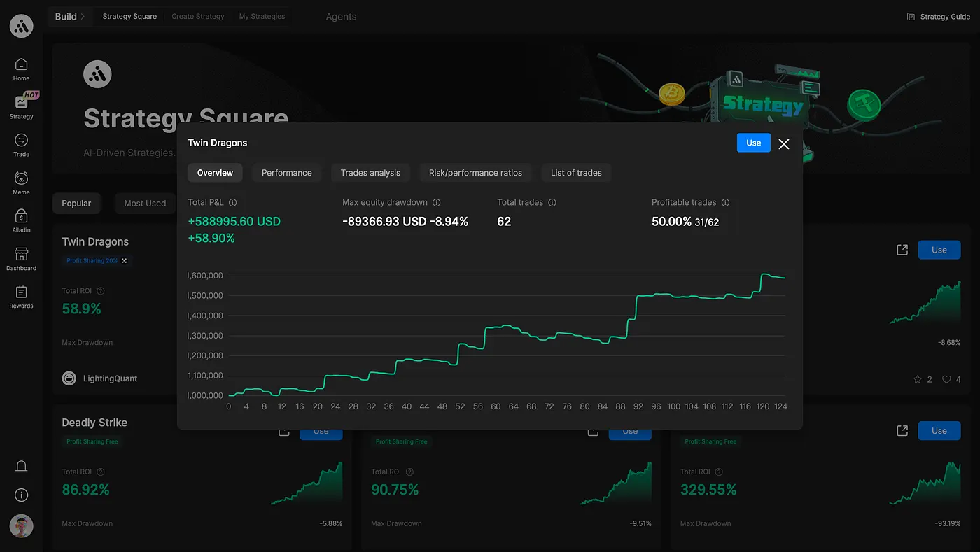Expand the Build breadcrumb chevron
This screenshot has width=980, height=552.
click(83, 16)
